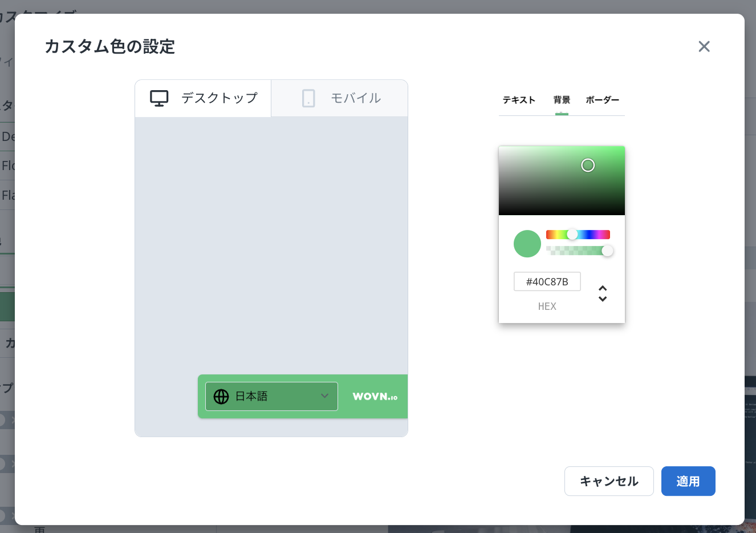Switch to the テキスト tab
Image resolution: width=756 pixels, height=533 pixels.
[519, 100]
